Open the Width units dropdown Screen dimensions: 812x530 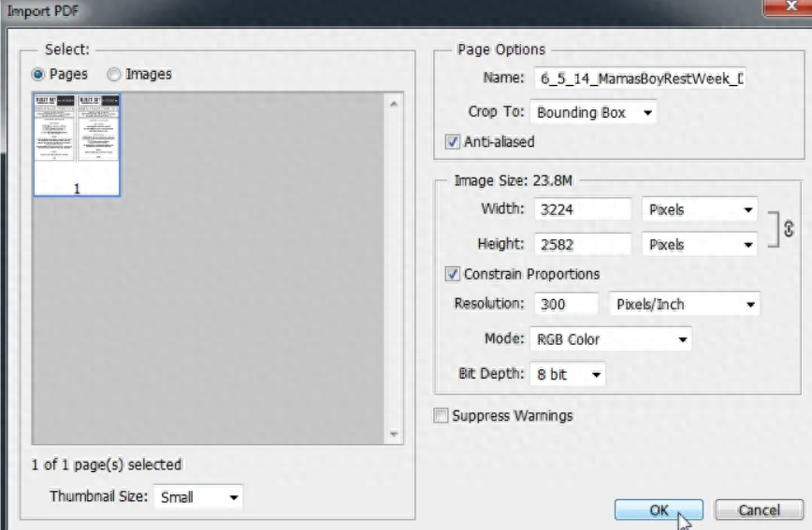pyautogui.click(x=700, y=209)
